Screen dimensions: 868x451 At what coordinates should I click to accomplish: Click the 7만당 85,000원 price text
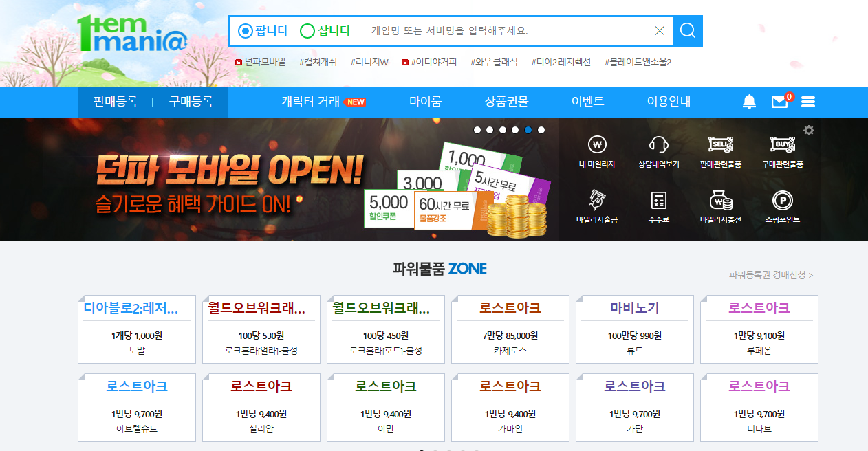pos(510,335)
